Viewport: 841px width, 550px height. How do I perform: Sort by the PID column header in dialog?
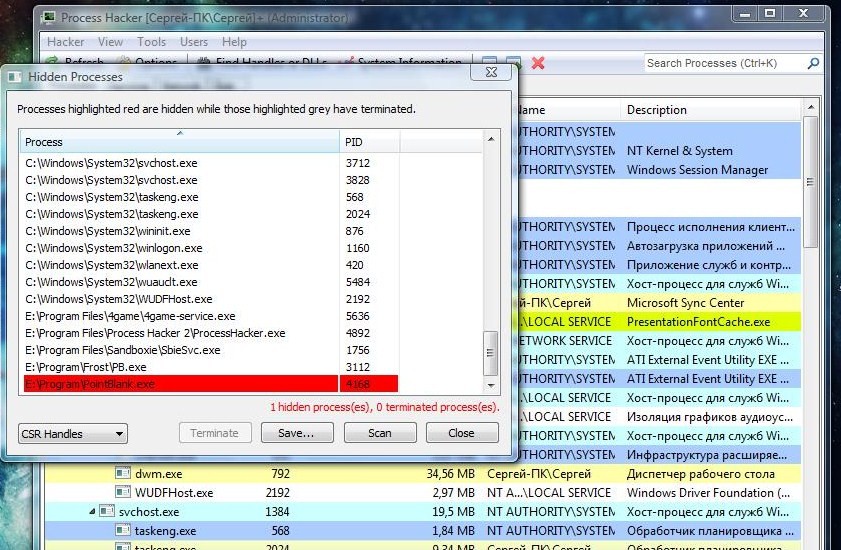370,142
